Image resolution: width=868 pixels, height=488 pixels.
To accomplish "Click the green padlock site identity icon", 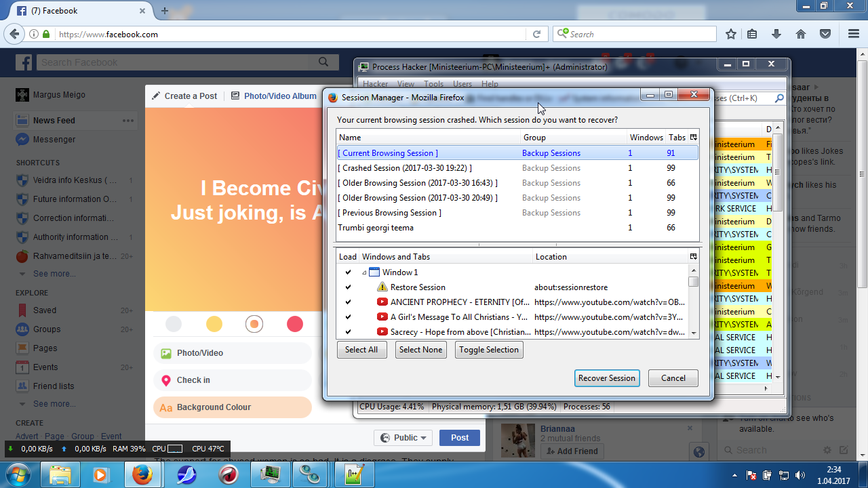I will 46,34.
